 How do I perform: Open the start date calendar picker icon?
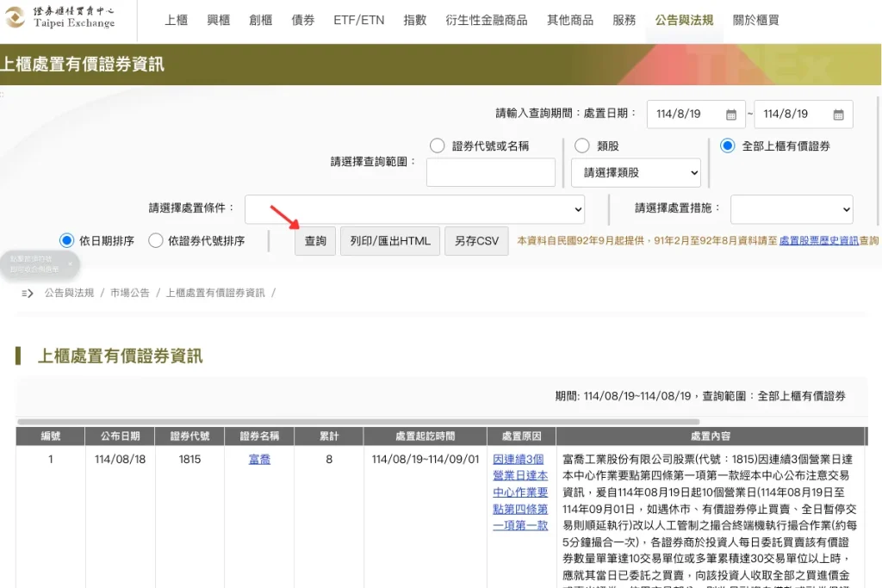[730, 115]
